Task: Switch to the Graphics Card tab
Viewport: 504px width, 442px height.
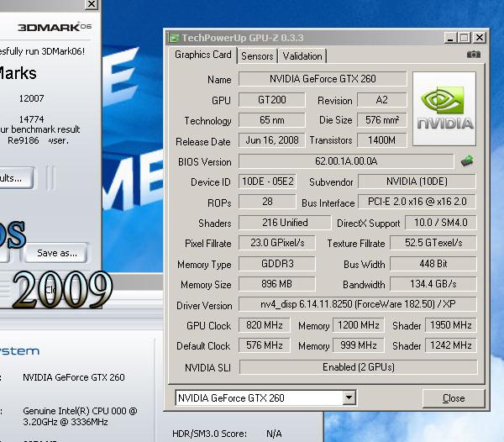Action: coord(202,55)
